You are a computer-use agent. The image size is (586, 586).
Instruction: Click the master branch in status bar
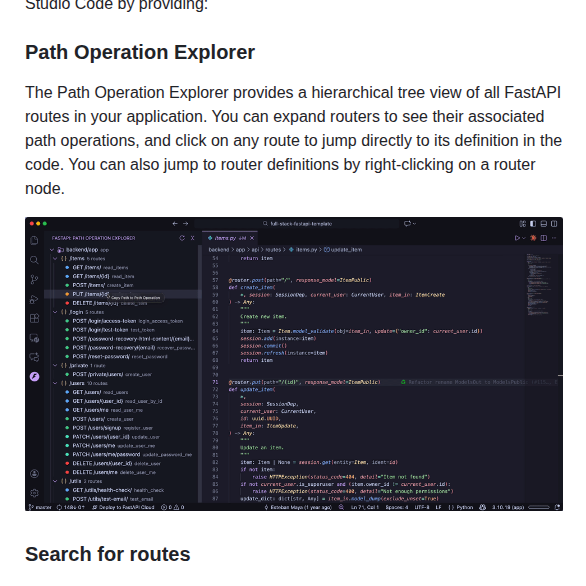[x=40, y=507]
